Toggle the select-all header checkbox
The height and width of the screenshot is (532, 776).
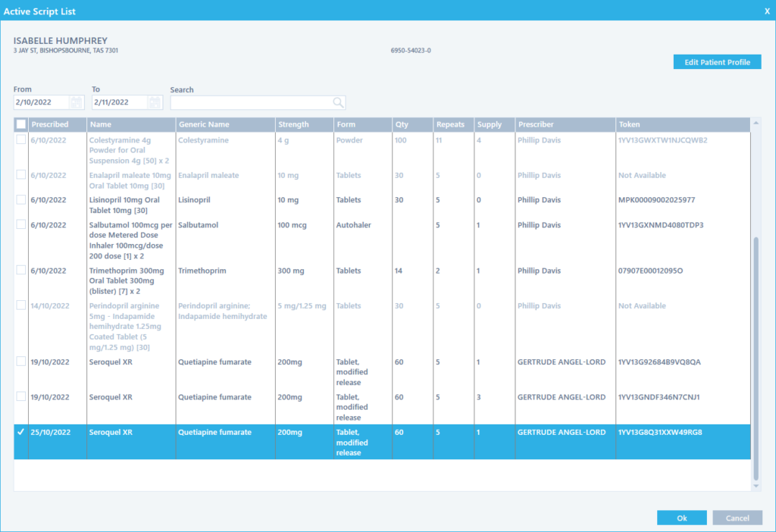point(21,124)
